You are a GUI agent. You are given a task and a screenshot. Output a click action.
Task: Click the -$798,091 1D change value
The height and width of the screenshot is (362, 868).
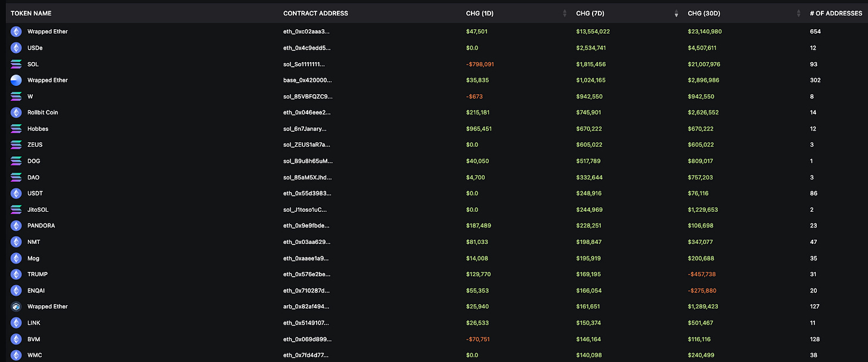coord(480,64)
